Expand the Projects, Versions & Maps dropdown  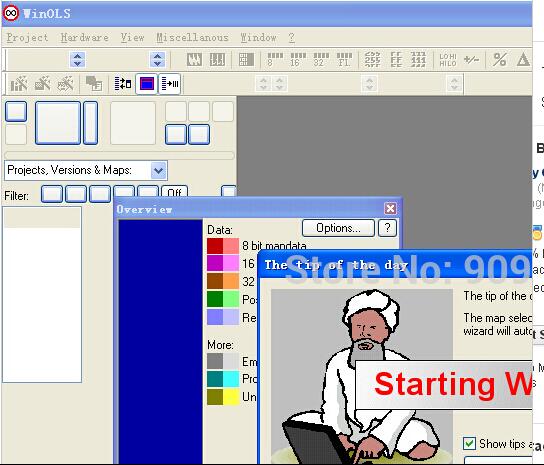point(159,170)
